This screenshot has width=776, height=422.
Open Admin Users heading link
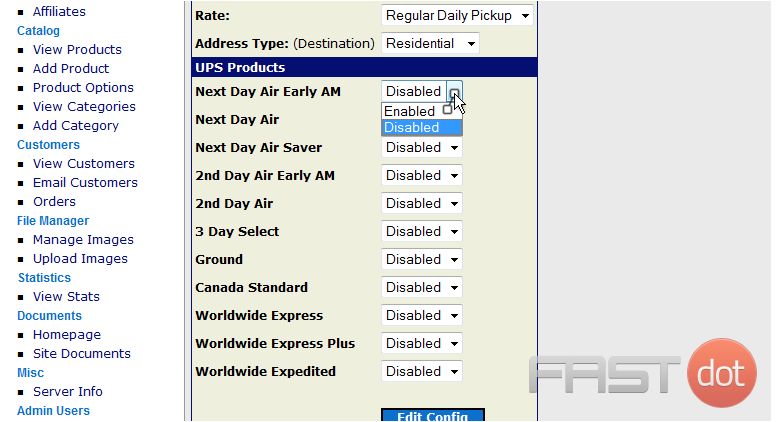(53, 411)
